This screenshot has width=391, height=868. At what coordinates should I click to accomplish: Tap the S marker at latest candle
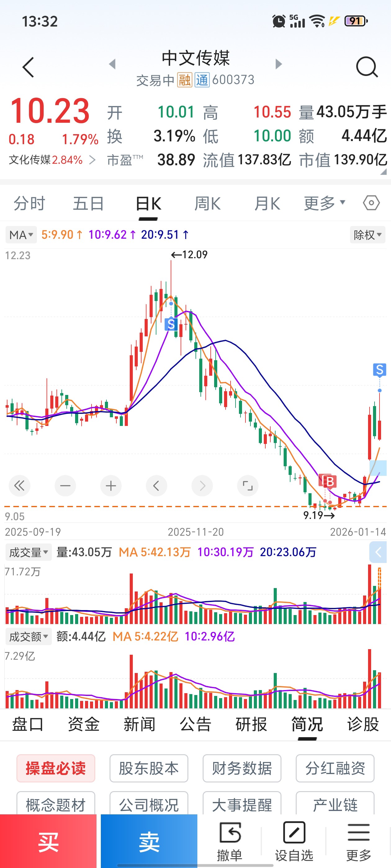click(380, 370)
